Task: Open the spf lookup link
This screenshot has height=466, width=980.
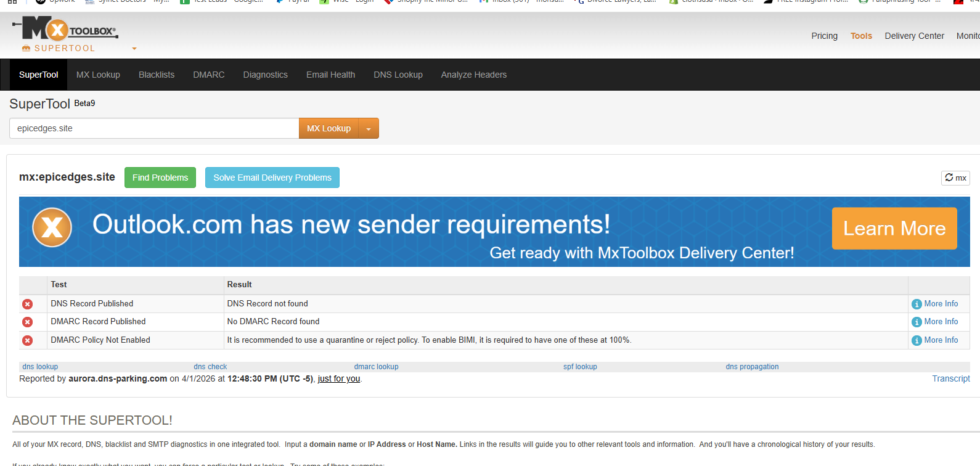Action: 580,367
